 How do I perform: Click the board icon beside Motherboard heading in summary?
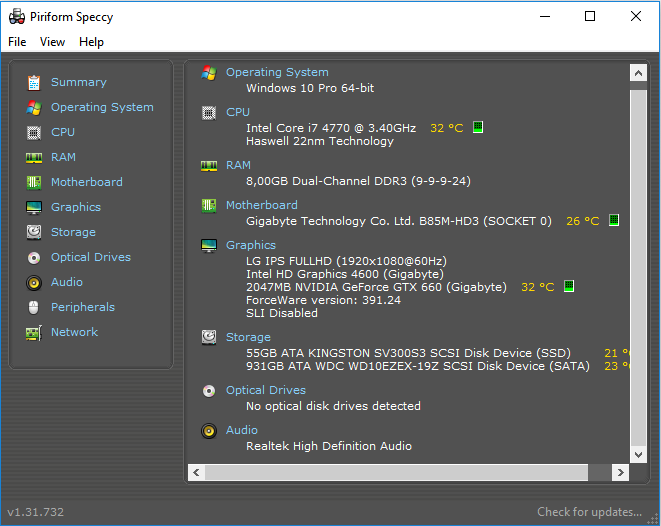pyautogui.click(x=209, y=206)
